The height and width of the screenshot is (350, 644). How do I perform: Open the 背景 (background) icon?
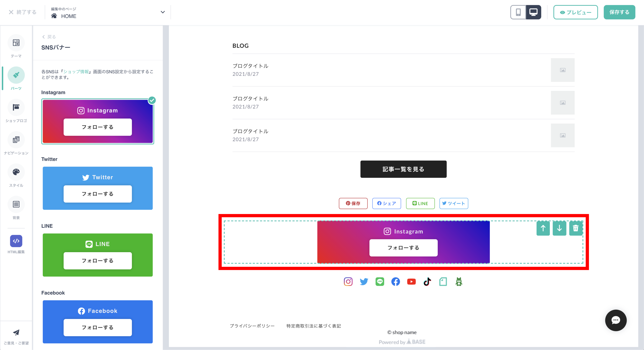[16, 204]
